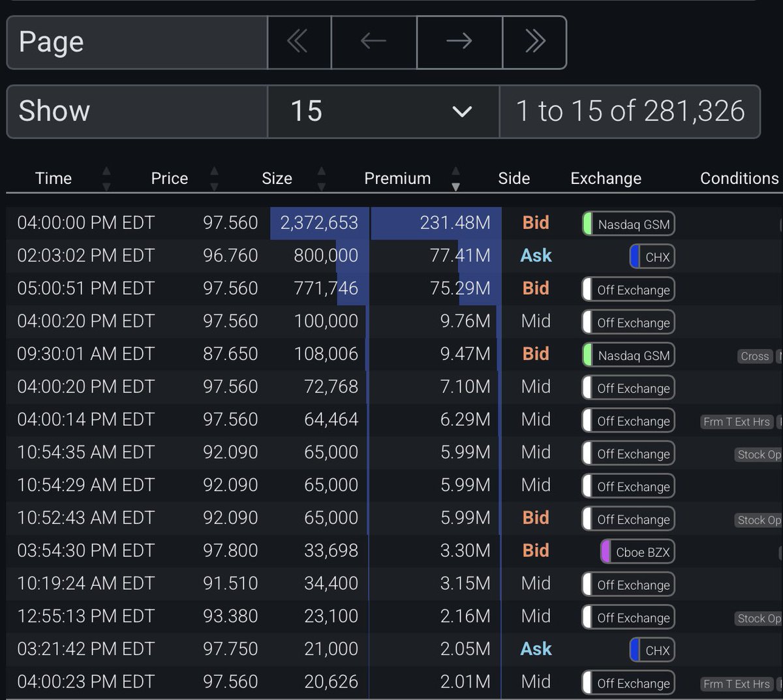This screenshot has width=783, height=700.
Task: Select the 33,698 size cell
Action: [331, 551]
